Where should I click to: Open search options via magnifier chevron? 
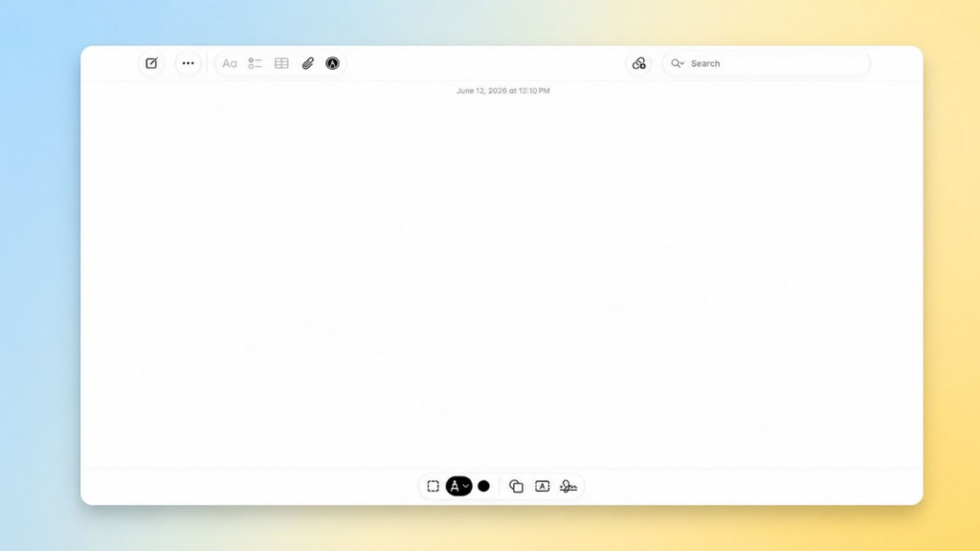(x=678, y=63)
